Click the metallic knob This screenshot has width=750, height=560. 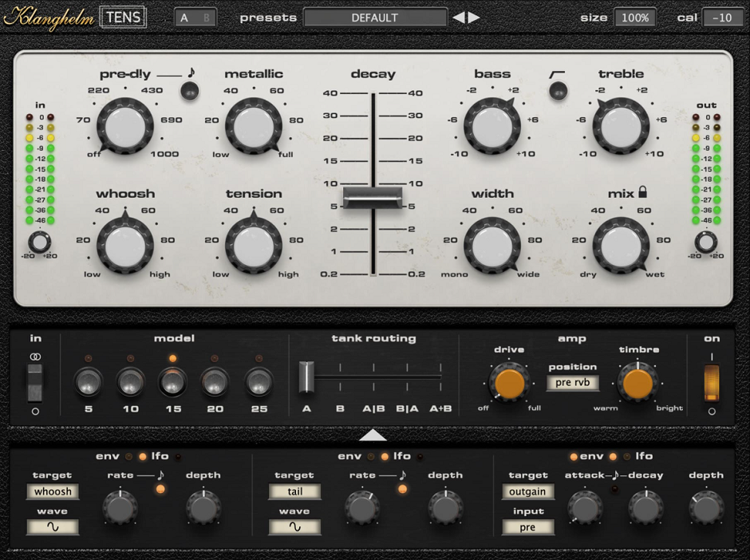[x=254, y=127]
